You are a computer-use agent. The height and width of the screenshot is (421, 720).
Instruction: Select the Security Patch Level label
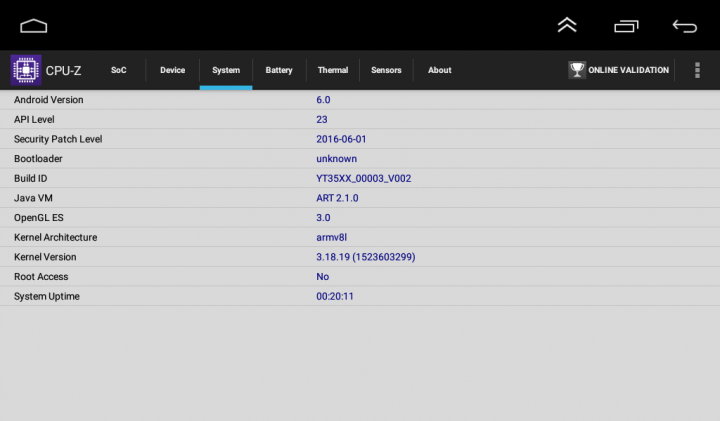click(58, 139)
